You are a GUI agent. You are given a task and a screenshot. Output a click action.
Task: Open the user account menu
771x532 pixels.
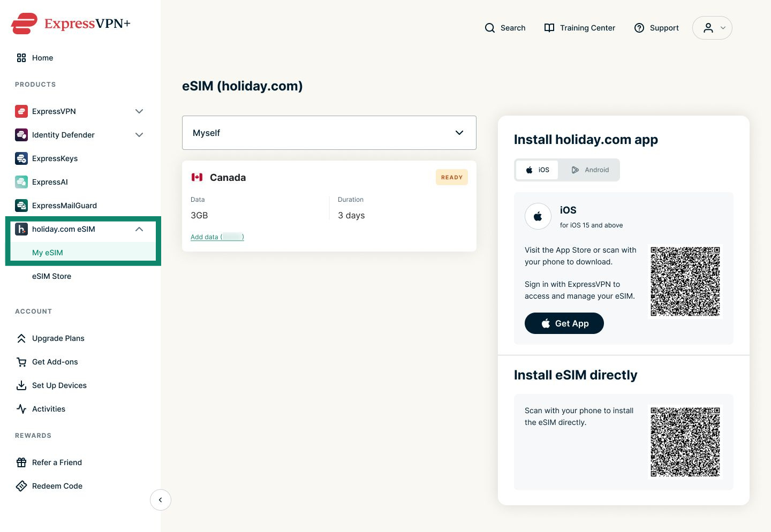click(x=712, y=28)
